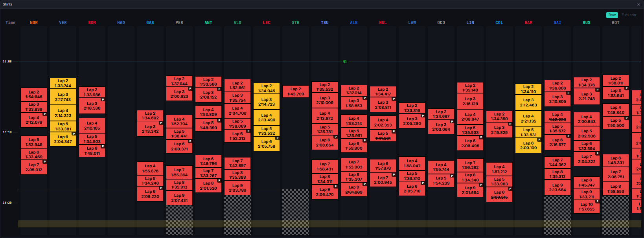Select the ANT driver column header
Viewport: 644px width, 238px height.
[208, 23]
